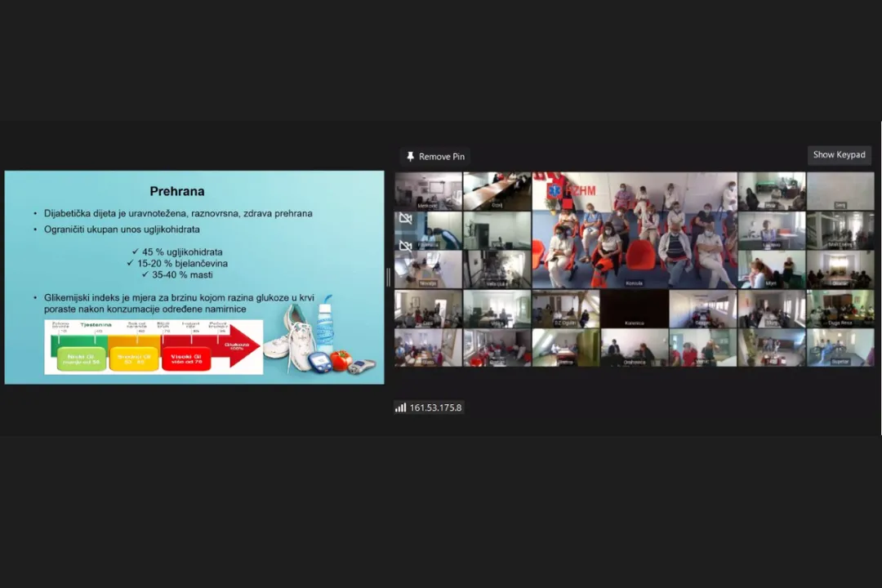Click the 161.53.175.8 connection address label
The image size is (882, 588).
pos(435,408)
